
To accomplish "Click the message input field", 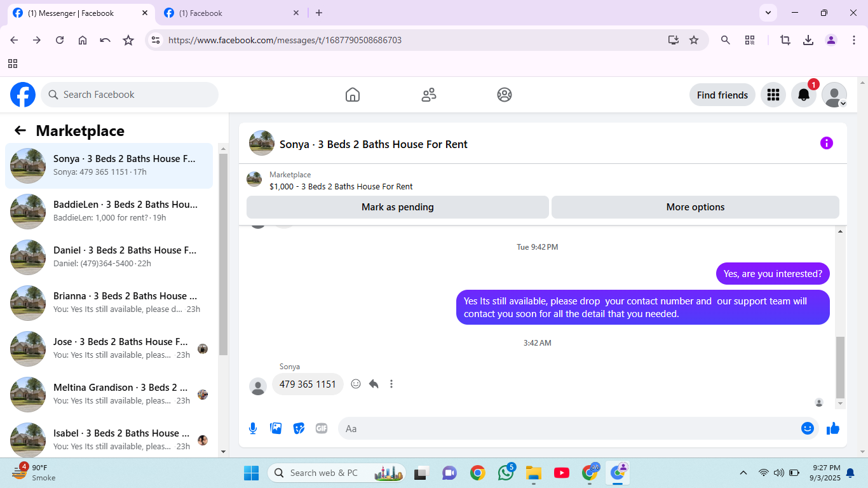I will click(x=579, y=428).
